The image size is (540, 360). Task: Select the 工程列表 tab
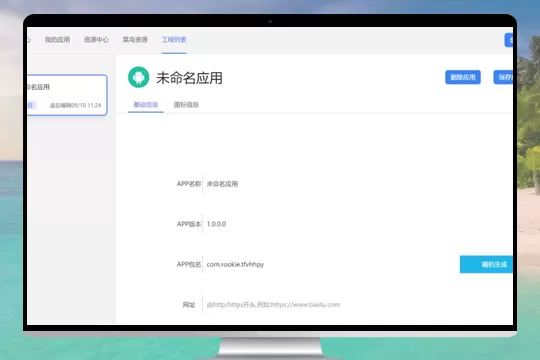pyautogui.click(x=174, y=40)
